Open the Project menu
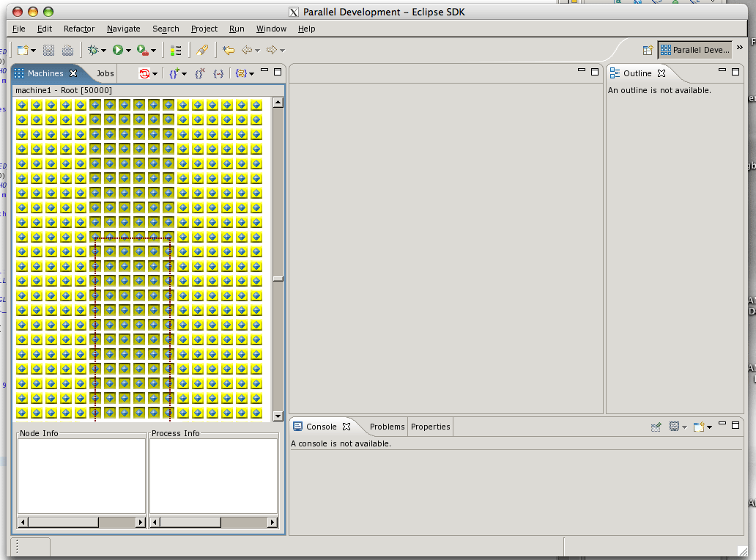756x560 pixels. click(204, 29)
